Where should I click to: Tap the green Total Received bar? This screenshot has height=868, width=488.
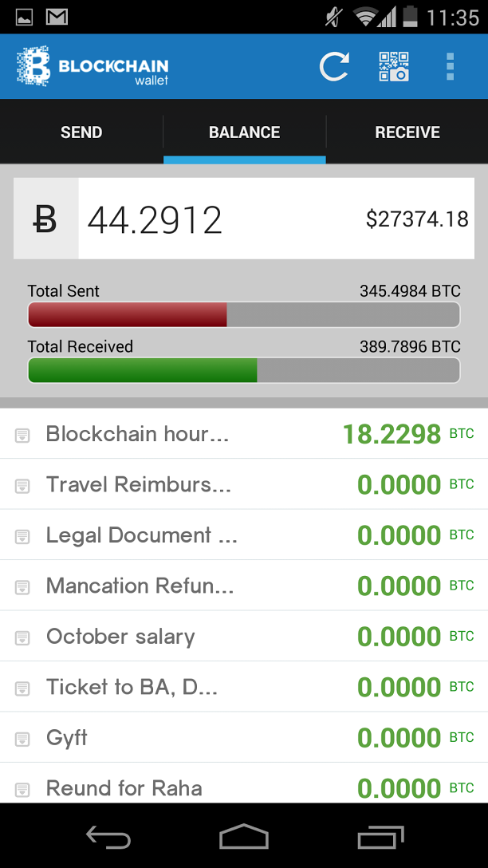click(143, 370)
